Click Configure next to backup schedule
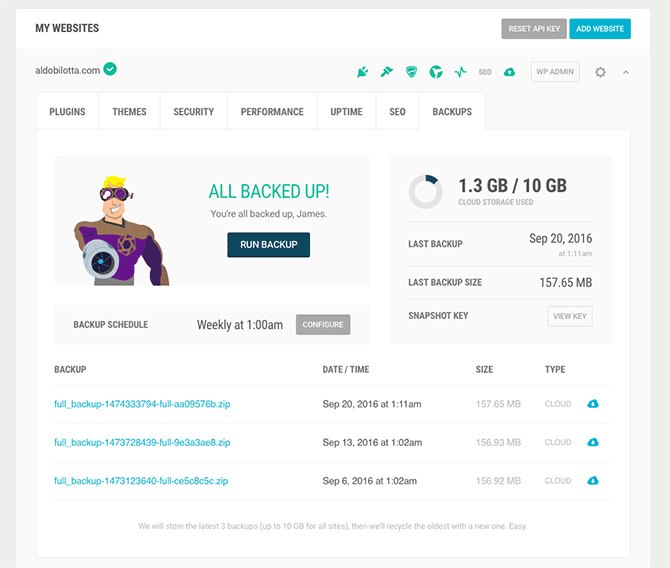 (x=323, y=325)
